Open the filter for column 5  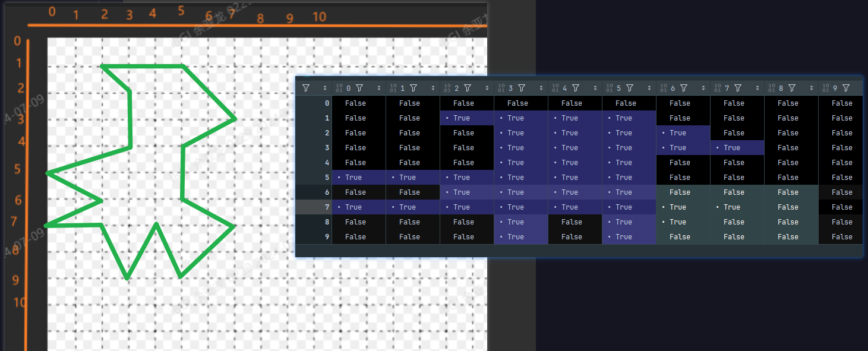630,88
